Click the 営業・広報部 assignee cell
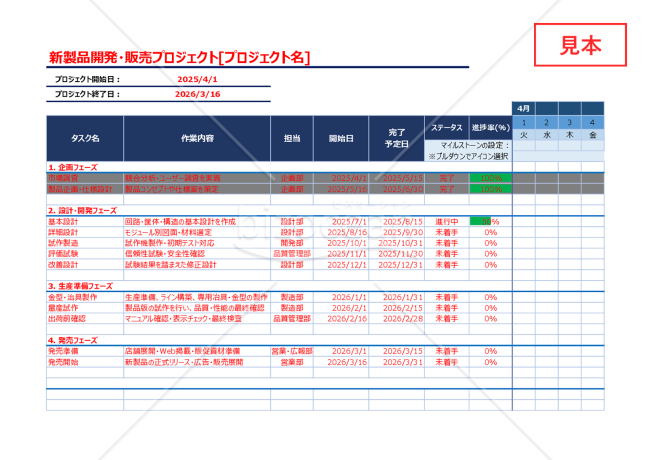This screenshot has height=460, width=650. (x=292, y=351)
